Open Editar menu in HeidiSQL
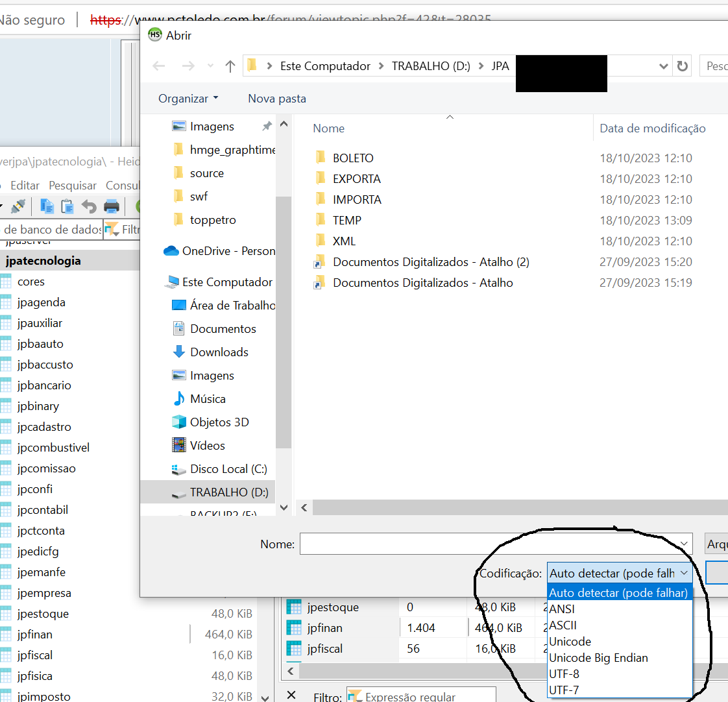The width and height of the screenshot is (728, 702). (x=25, y=186)
